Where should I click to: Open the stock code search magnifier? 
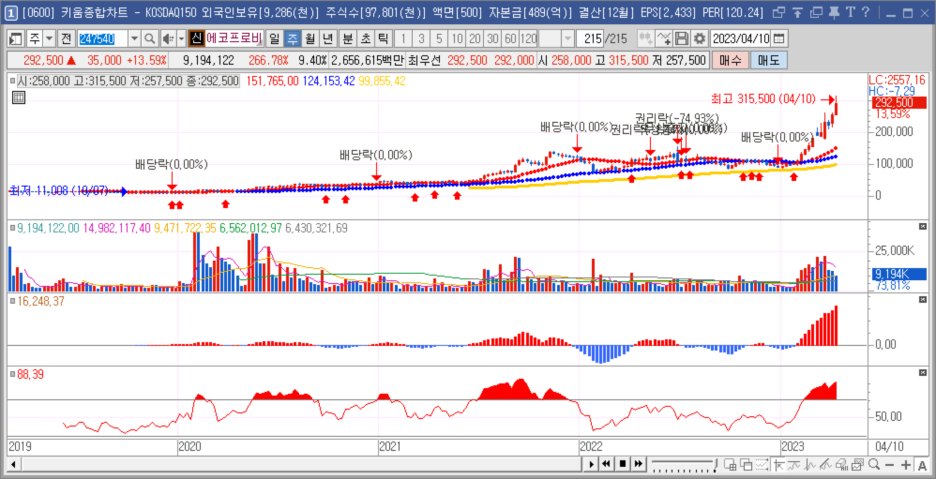[149, 39]
